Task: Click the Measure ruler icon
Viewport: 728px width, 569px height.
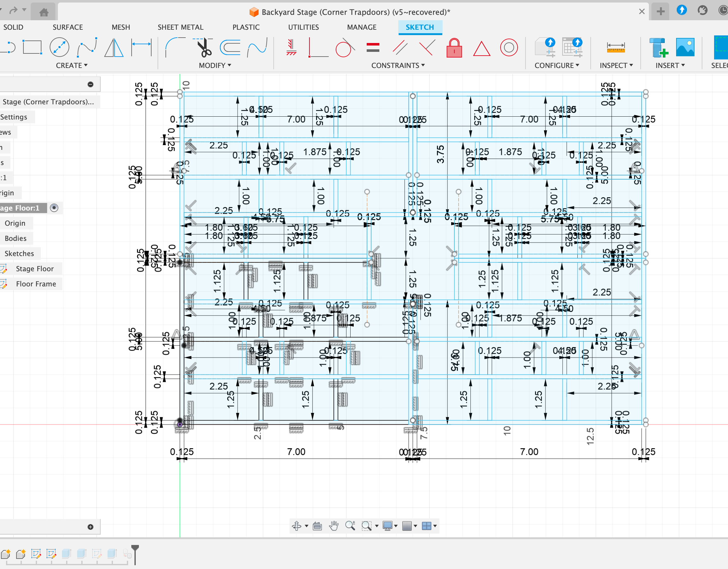Action: (x=615, y=48)
